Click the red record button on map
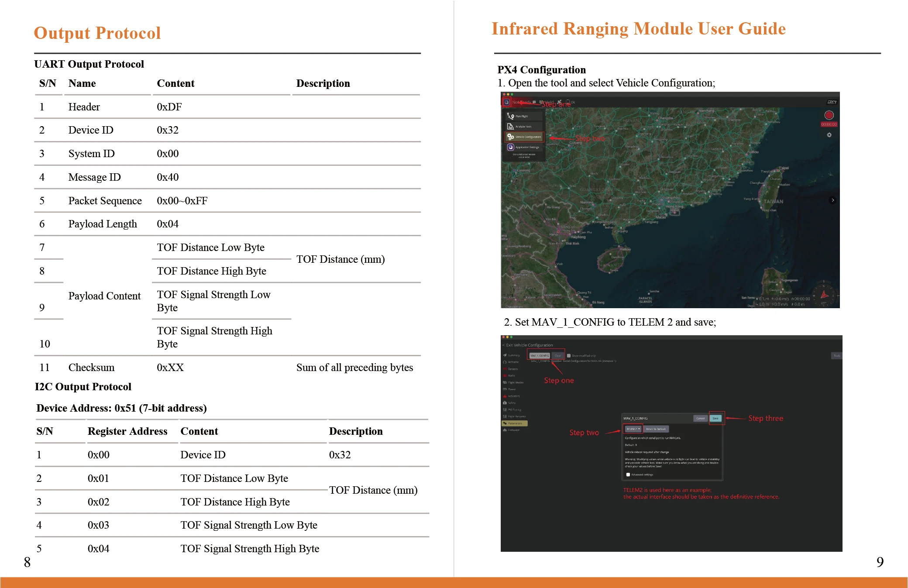 pos(829,115)
